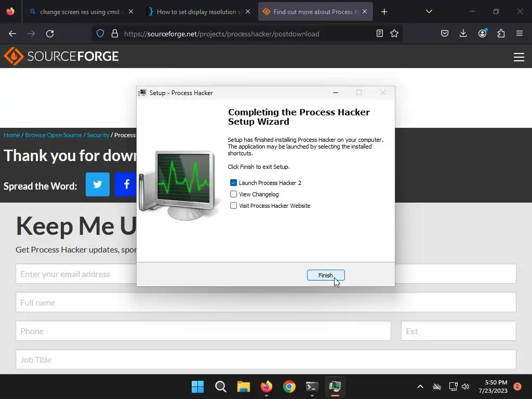Open Firefox account icon
This screenshot has width=532, height=399.
coord(482,33)
